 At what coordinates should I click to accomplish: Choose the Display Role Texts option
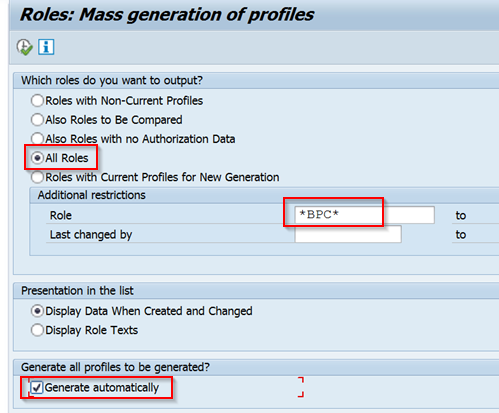pos(37,330)
